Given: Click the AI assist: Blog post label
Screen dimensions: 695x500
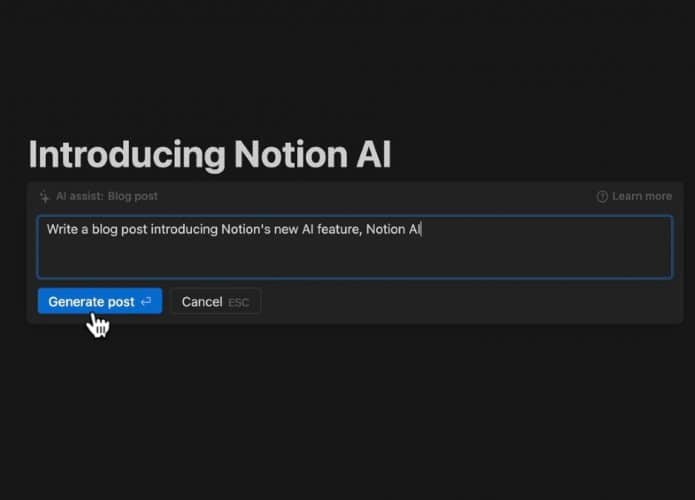Looking at the screenshot, I should 106,196.
